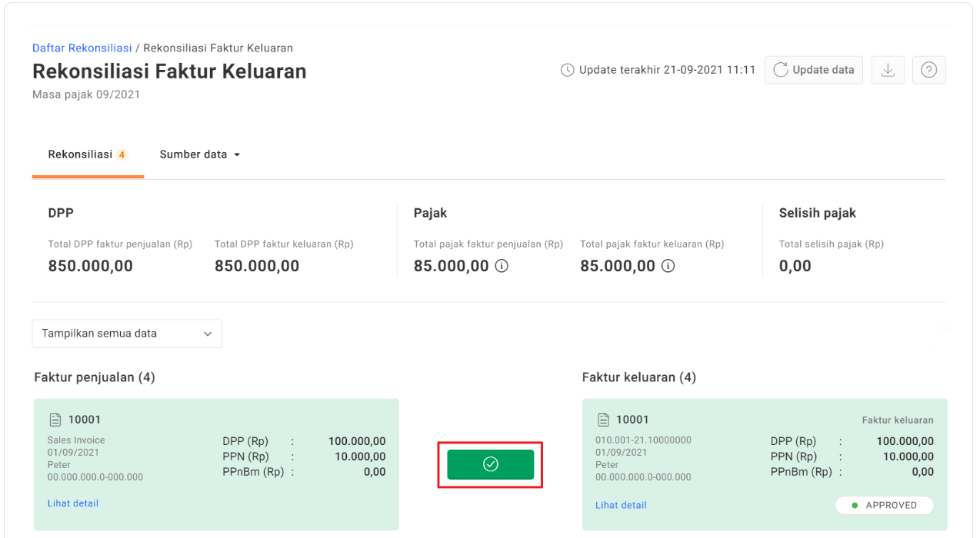The image size is (980, 538).
Task: Click the download icon button
Action: (x=888, y=70)
